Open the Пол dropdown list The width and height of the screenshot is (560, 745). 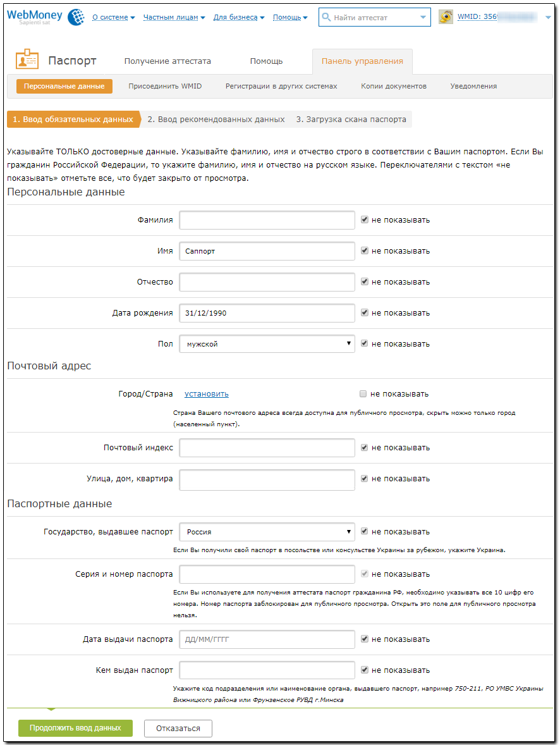pos(267,344)
